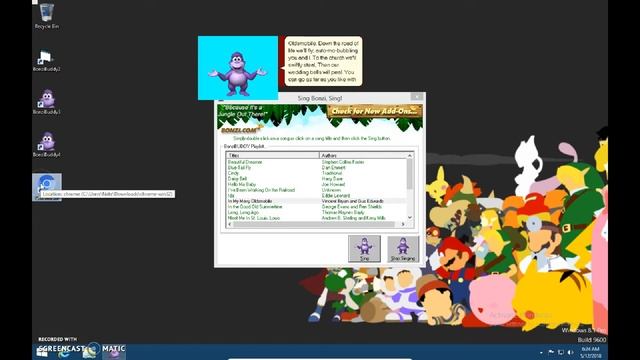640x360 pixels.
Task: Click the playlist scroll down arrow
Action: (410, 218)
